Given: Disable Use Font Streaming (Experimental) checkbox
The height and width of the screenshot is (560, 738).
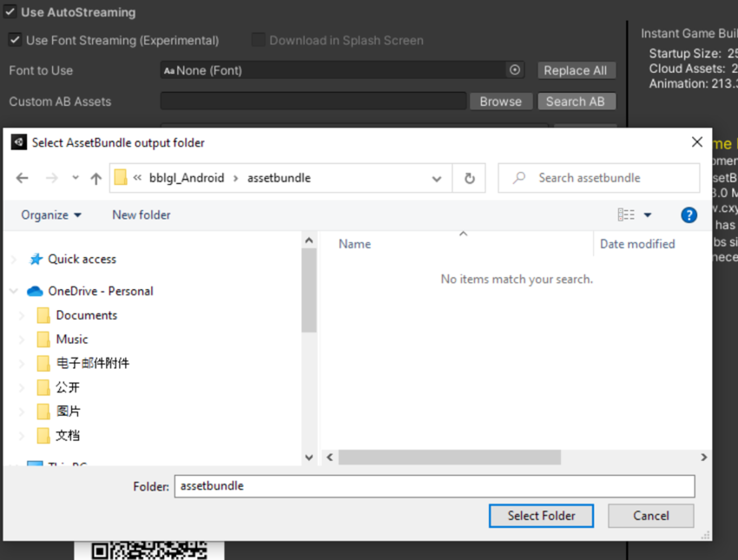Looking at the screenshot, I should [15, 40].
